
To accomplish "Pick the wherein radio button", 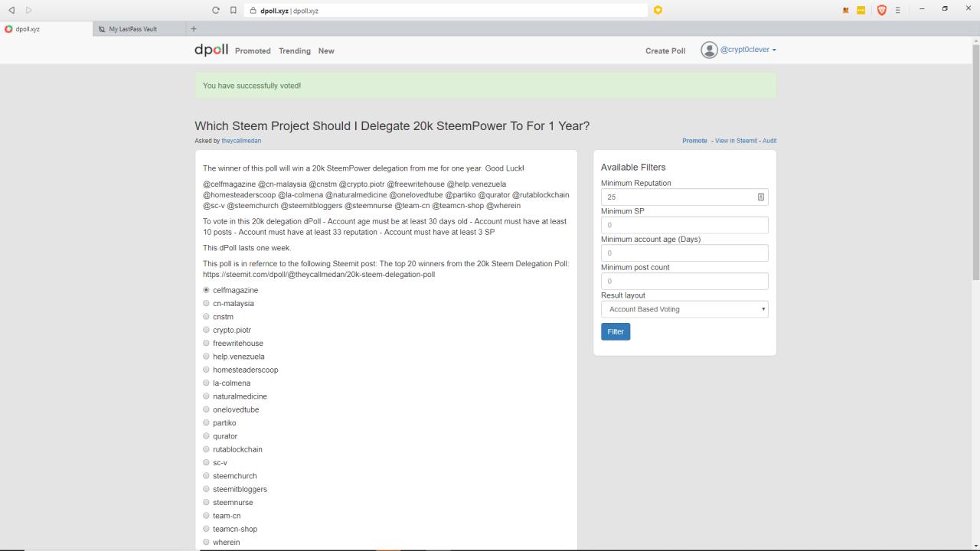I will 206,542.
